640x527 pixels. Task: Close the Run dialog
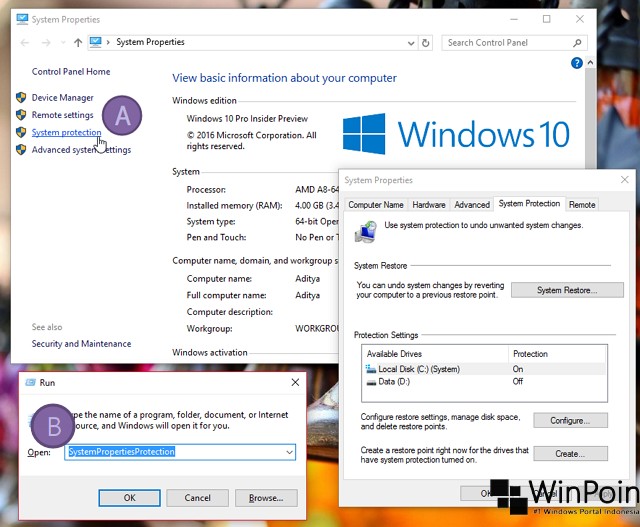[295, 382]
